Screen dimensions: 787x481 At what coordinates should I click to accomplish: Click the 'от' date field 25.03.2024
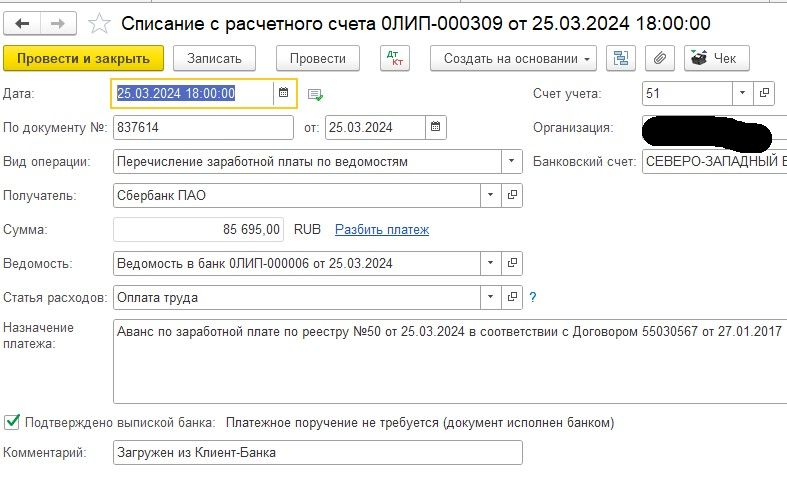375,128
